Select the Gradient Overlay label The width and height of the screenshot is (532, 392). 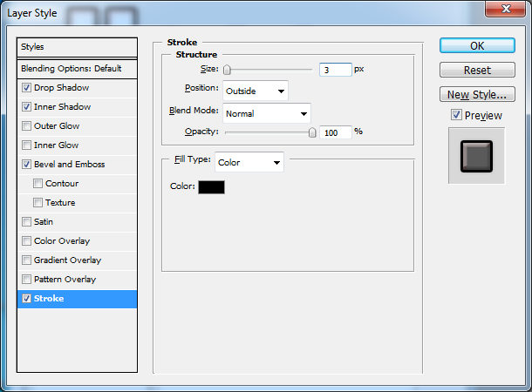(x=67, y=260)
